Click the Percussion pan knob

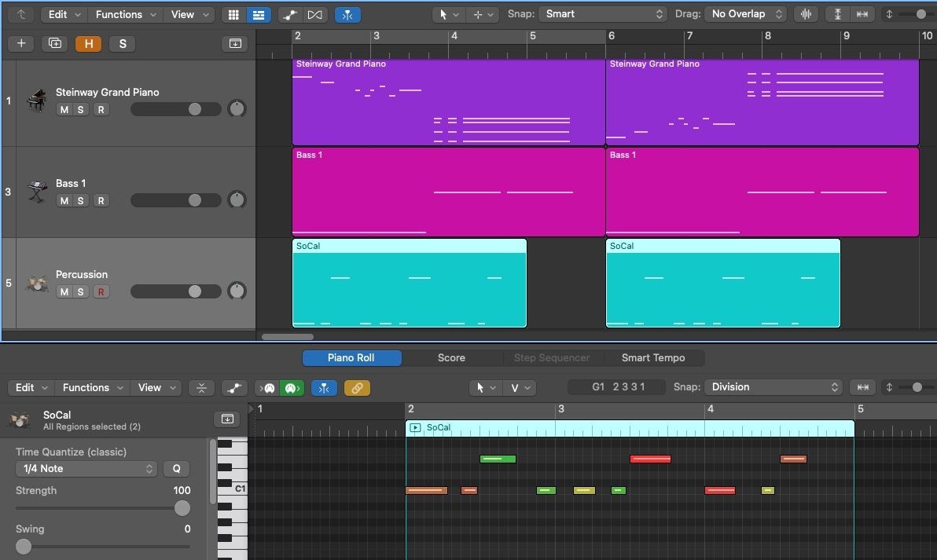[x=237, y=291]
